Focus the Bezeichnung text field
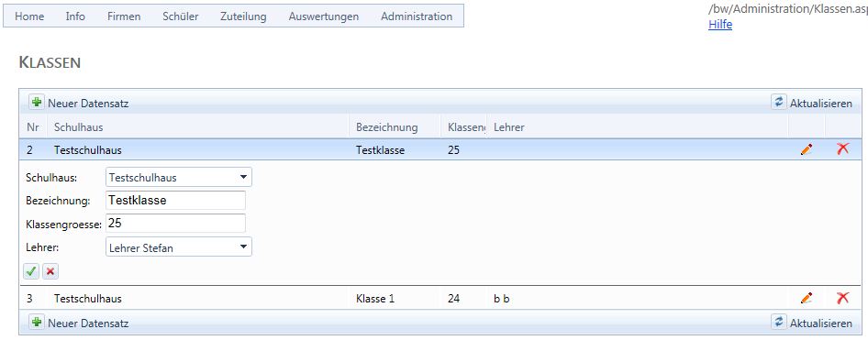868x340 pixels. coord(175,200)
